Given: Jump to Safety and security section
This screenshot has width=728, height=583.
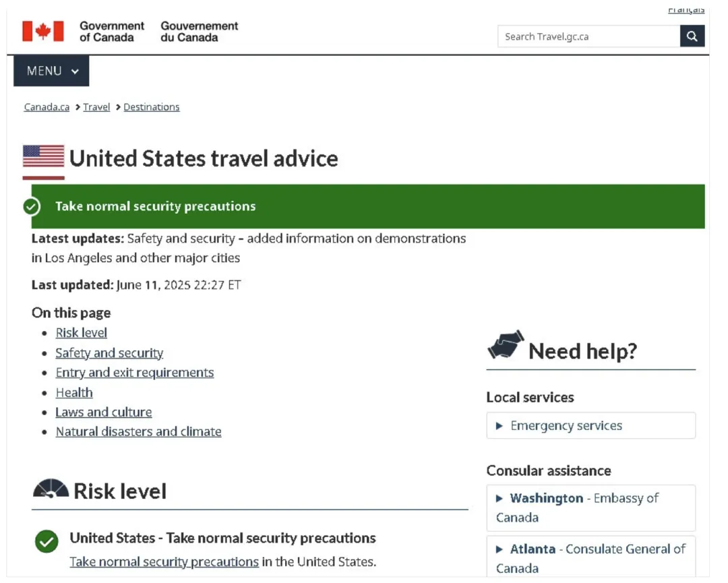Looking at the screenshot, I should [109, 352].
